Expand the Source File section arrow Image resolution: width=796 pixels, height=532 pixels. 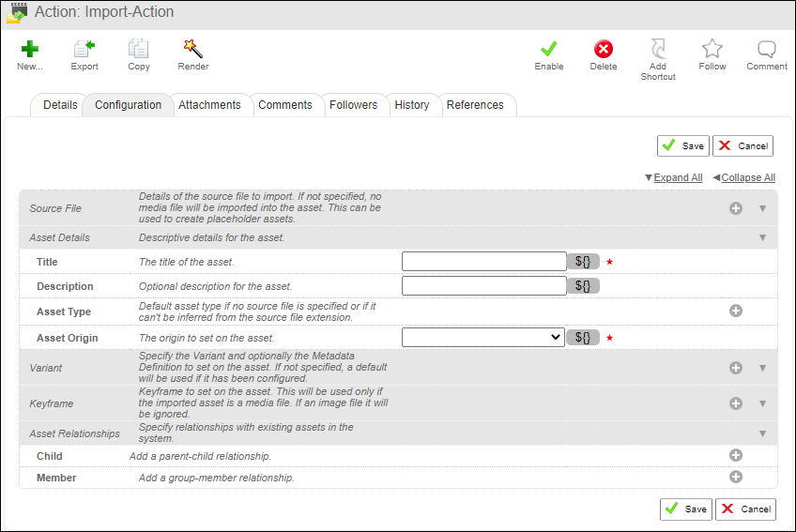coord(762,208)
